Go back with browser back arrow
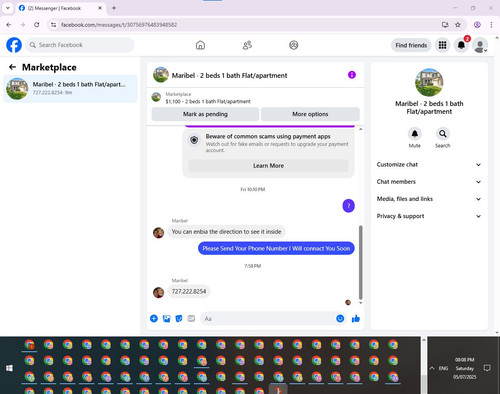The height and width of the screenshot is (394, 500). (x=9, y=25)
